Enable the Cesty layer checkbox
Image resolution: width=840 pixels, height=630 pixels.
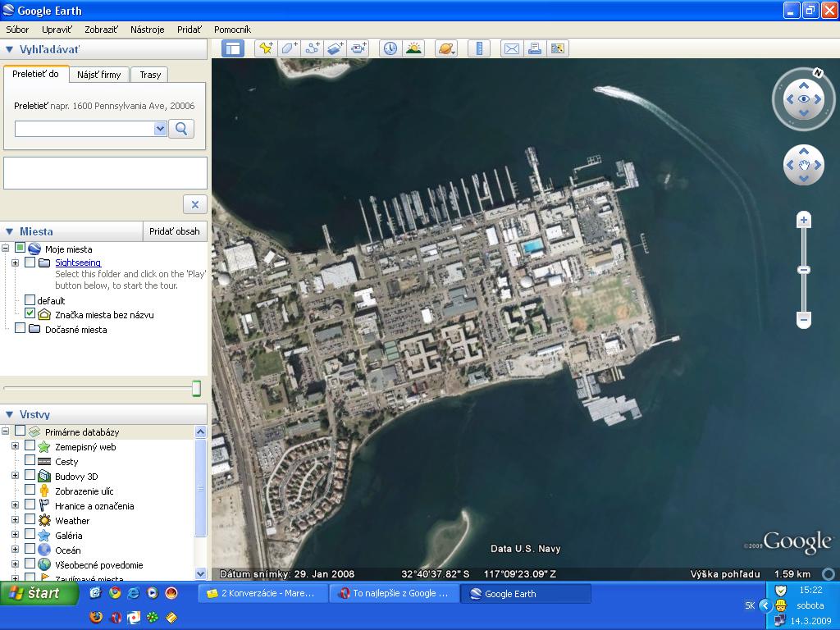click(30, 461)
